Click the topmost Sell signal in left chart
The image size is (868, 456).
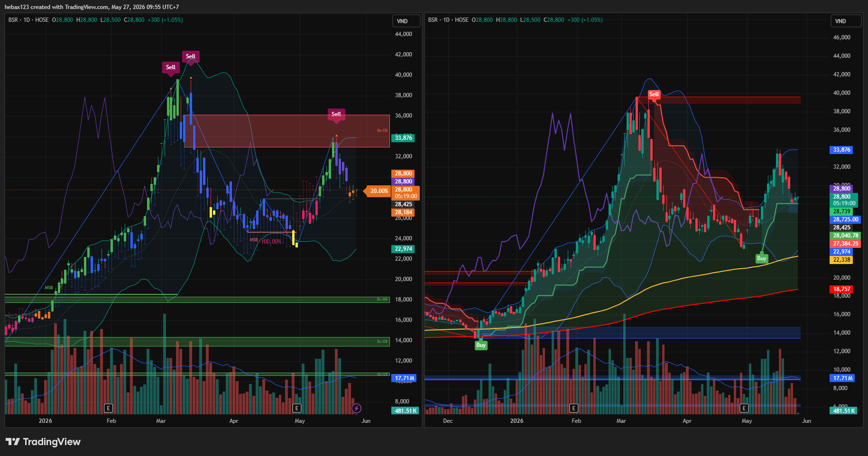click(190, 56)
